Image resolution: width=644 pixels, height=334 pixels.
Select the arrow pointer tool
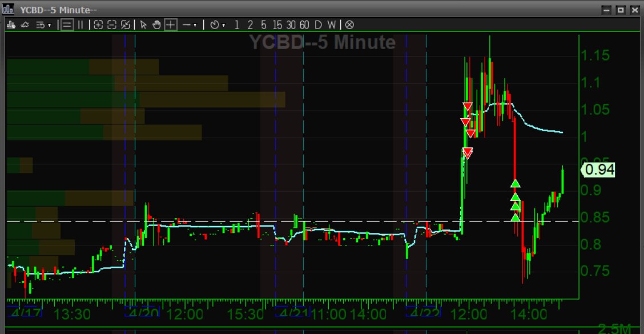pos(143,25)
